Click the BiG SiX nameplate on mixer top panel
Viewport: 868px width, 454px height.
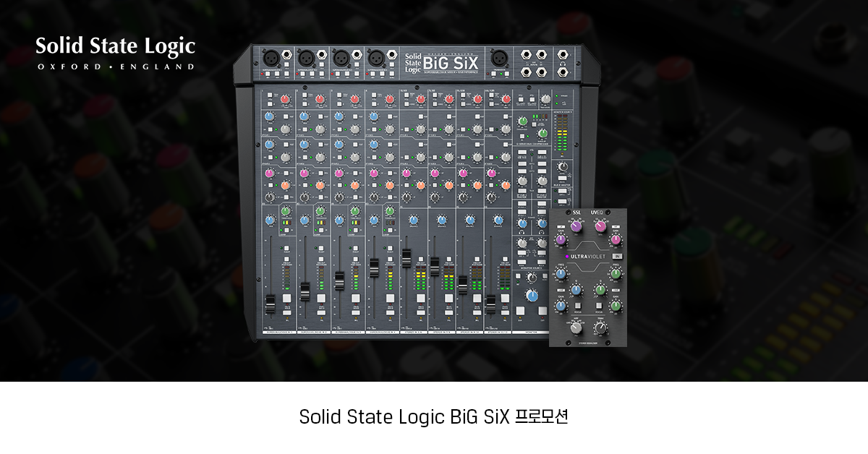tap(451, 62)
